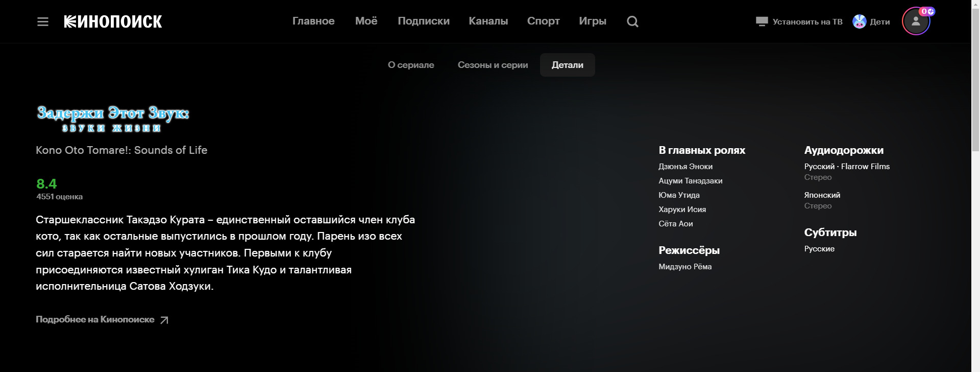The image size is (980, 372).
Task: Open the Подробнее на Кинопоиске link
Action: click(x=95, y=319)
